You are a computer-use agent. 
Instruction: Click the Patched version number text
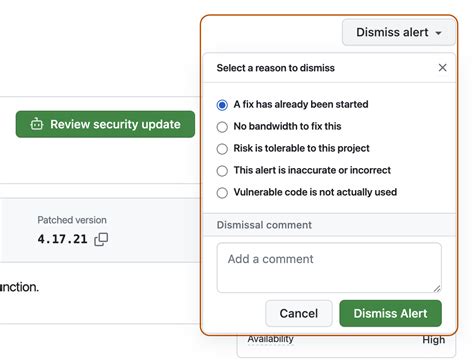point(62,239)
